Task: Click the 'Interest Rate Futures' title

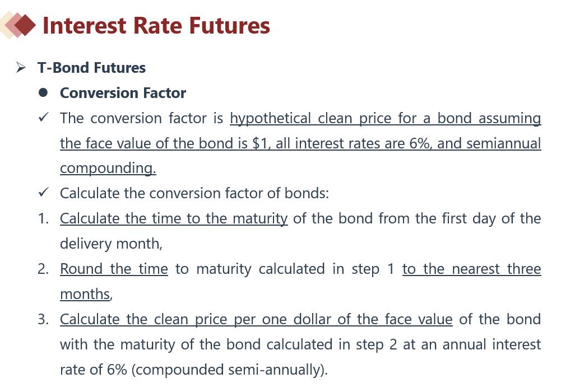Action: click(x=156, y=26)
